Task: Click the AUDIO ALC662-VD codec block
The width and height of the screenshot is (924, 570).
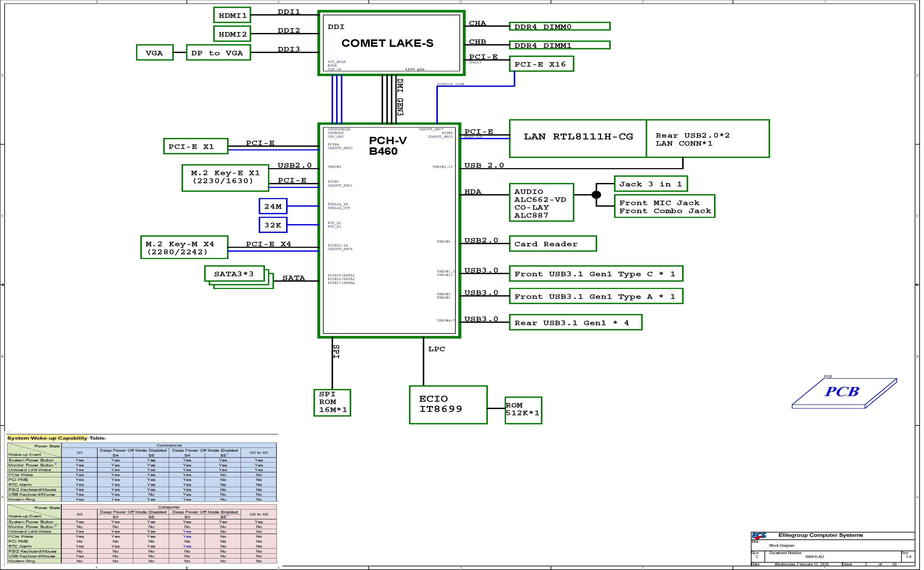Action: click(541, 202)
